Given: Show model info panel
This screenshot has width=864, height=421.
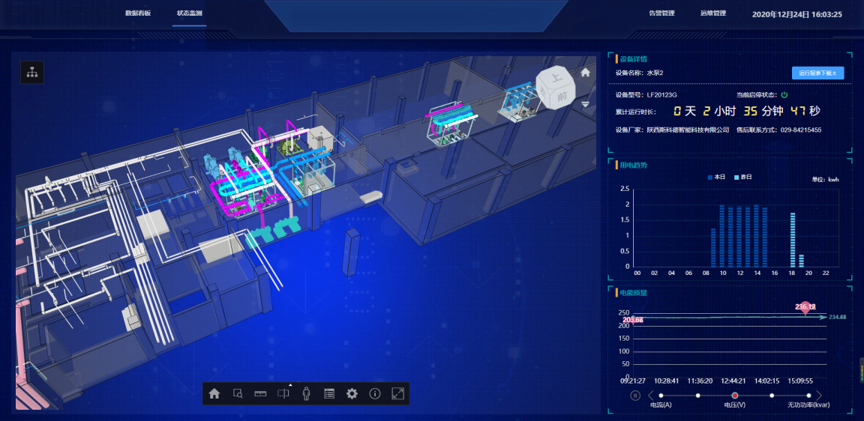Looking at the screenshot, I should [375, 394].
